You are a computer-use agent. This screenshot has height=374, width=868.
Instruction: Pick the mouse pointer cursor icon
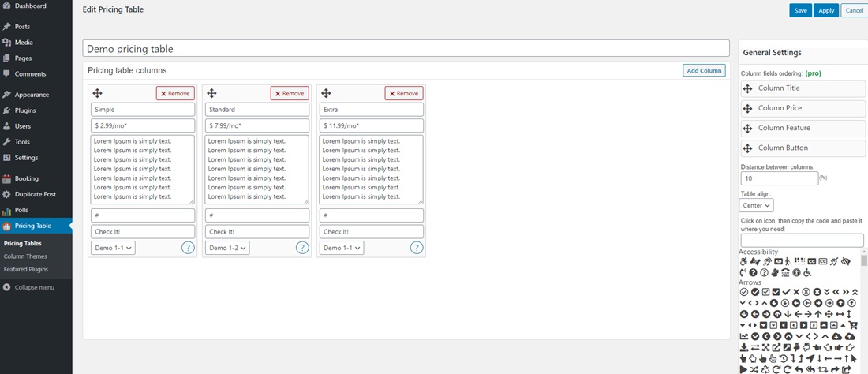pyautogui.click(x=854, y=359)
